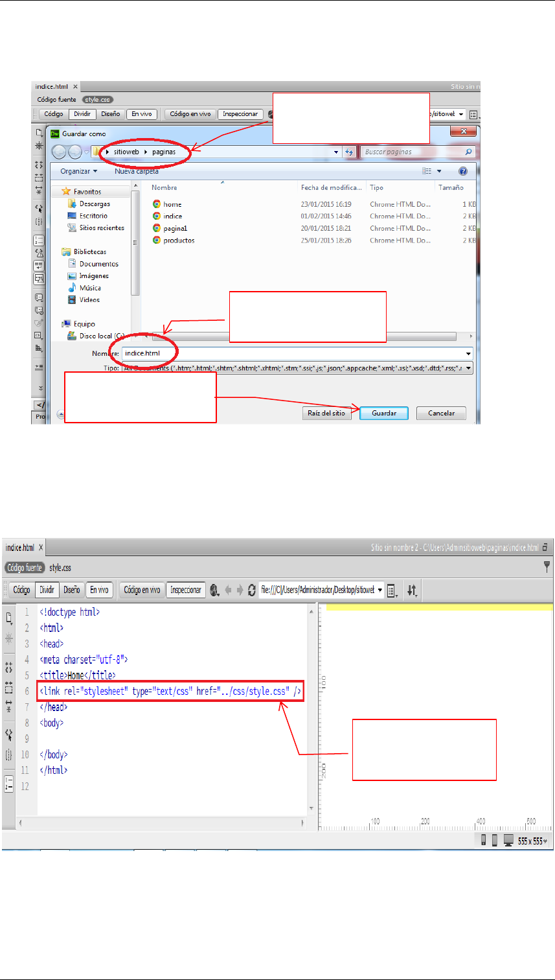The image size is (555, 980).
Task: Select the indice file in the list
Action: [x=172, y=216]
